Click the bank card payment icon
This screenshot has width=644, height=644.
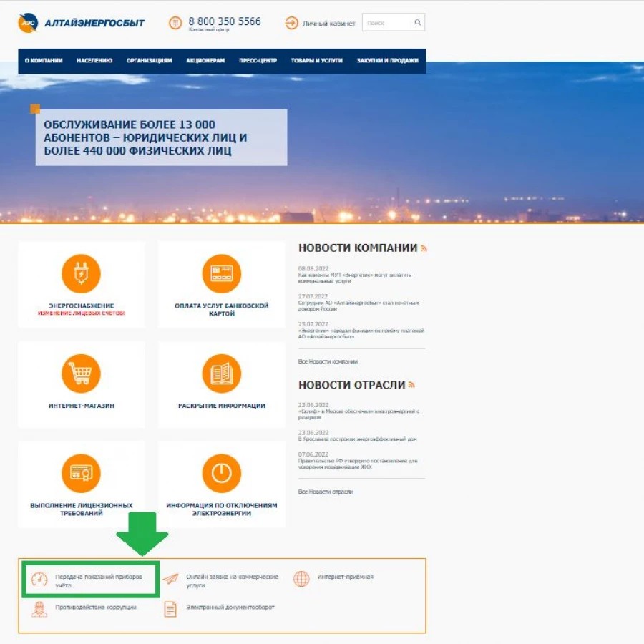[x=221, y=273]
